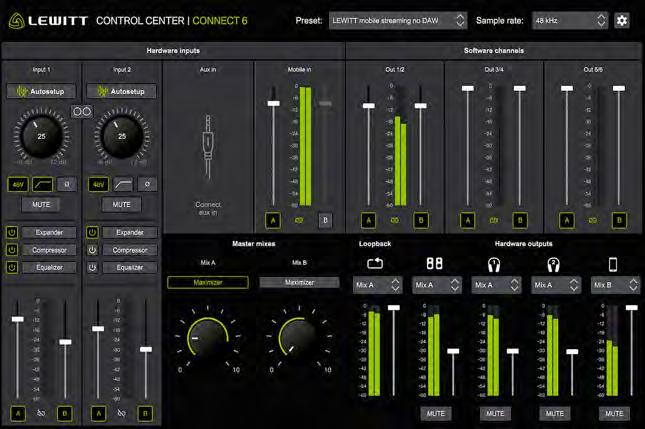Toggle Out 3/4 fader link icon
This screenshot has height=429, width=645.
pyautogui.click(x=494, y=220)
